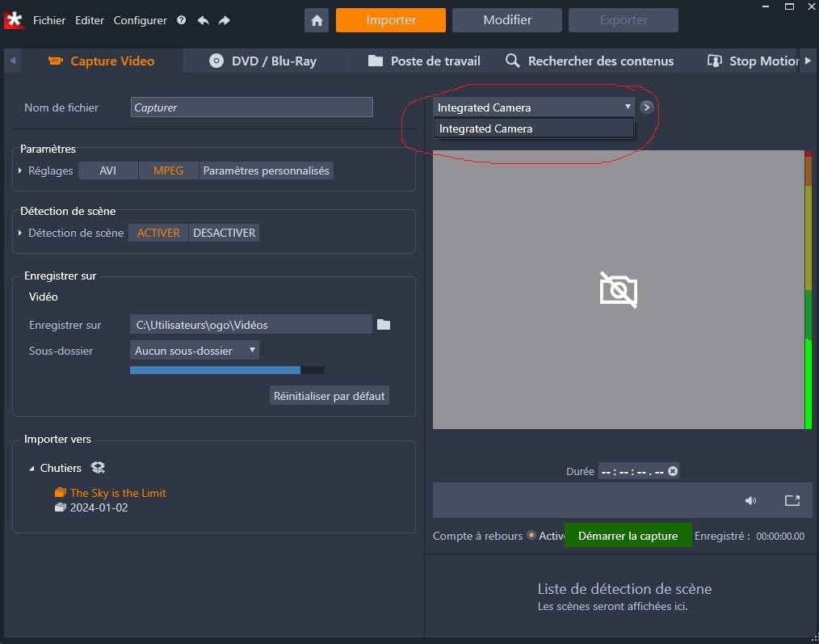Expand the Réglages settings triangle
The image size is (819, 644).
pos(20,171)
